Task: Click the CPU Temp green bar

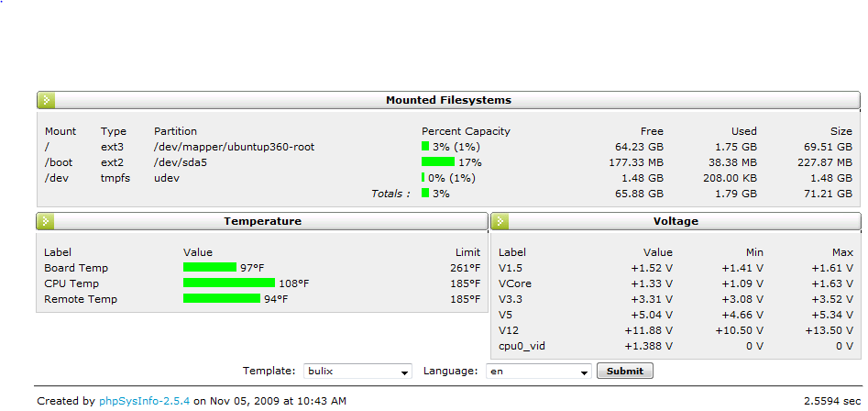Action: pos(229,283)
